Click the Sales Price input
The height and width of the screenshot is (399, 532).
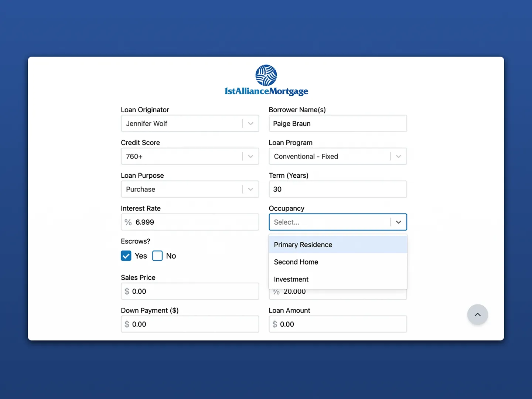(x=190, y=291)
